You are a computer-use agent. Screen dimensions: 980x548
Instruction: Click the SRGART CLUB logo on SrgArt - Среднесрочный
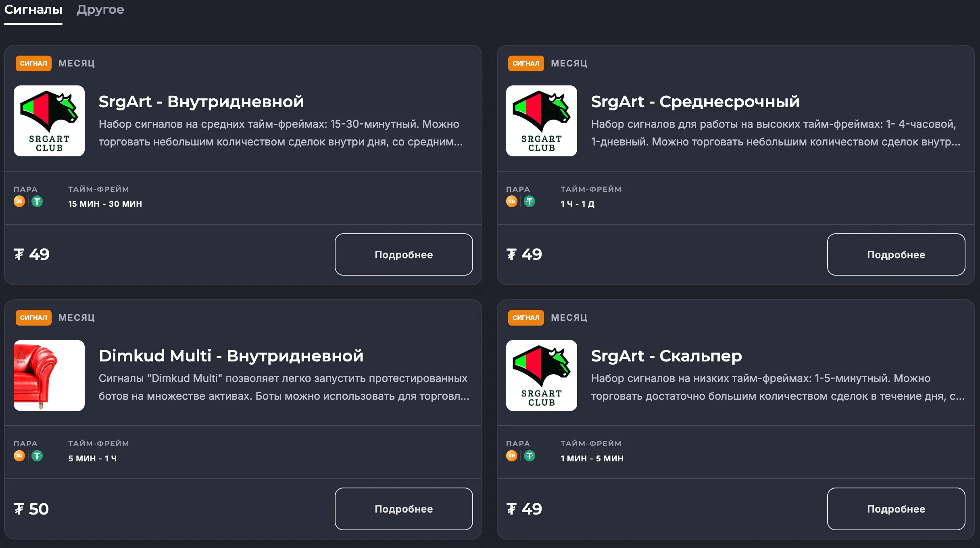pyautogui.click(x=541, y=121)
